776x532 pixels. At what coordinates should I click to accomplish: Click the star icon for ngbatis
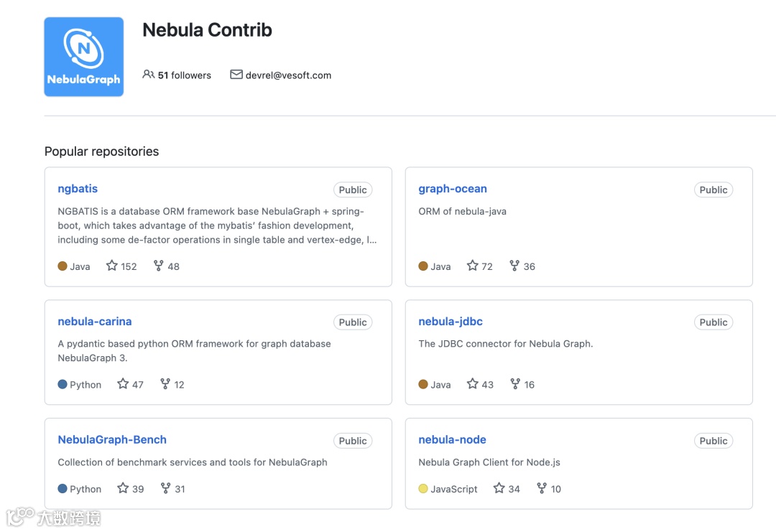(x=112, y=266)
